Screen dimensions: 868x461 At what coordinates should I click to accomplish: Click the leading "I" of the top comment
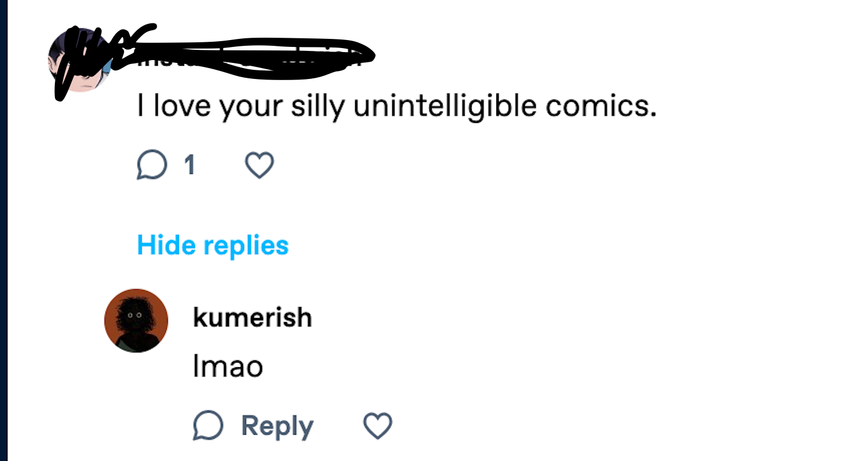click(x=141, y=106)
